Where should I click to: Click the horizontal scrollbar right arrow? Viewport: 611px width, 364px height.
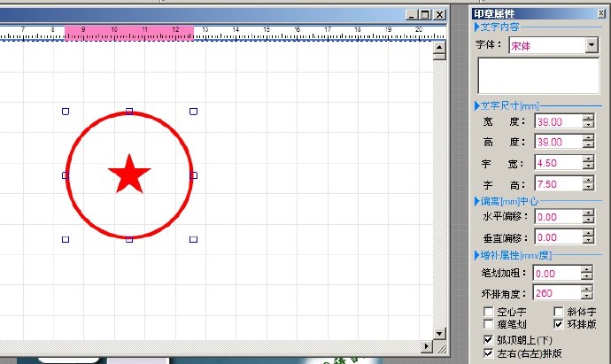427,346
